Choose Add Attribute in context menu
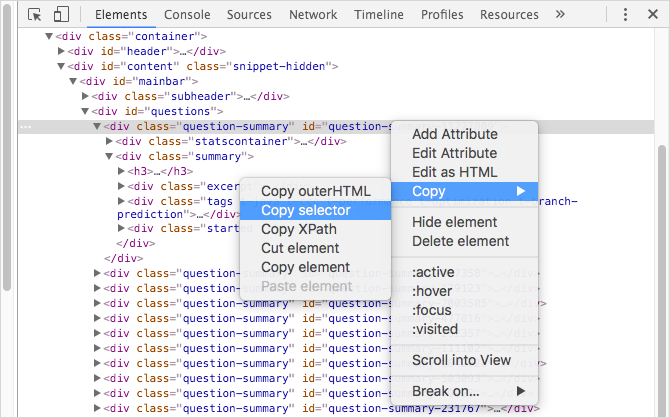 pos(464,134)
